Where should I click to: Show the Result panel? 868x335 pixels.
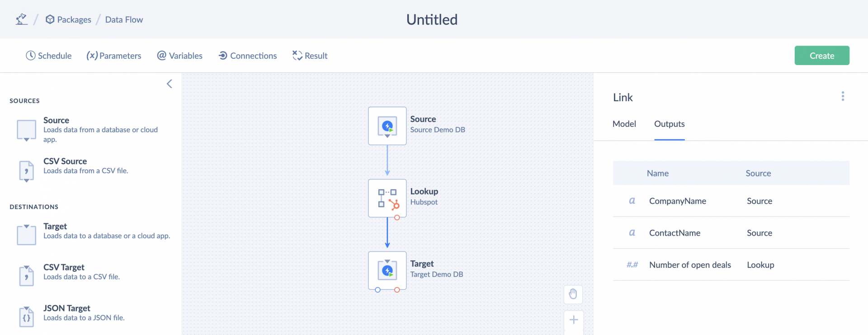(310, 56)
